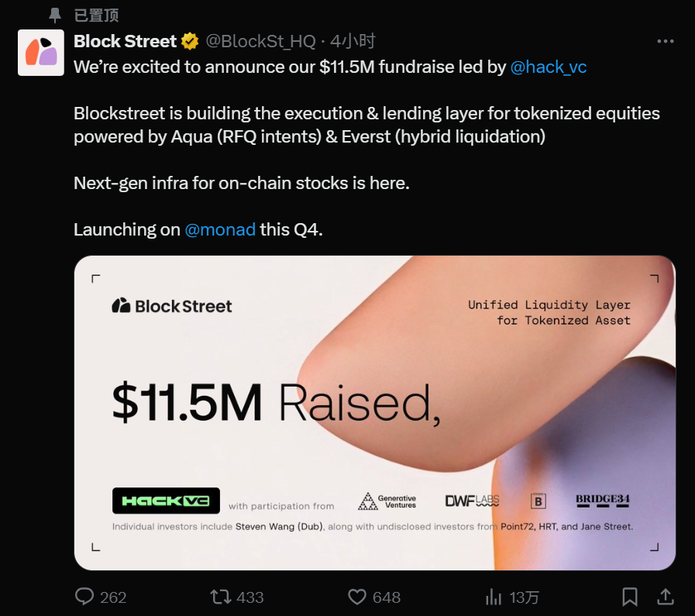Open tweet view analytics icon
The height and width of the screenshot is (616, 695).
tap(493, 597)
